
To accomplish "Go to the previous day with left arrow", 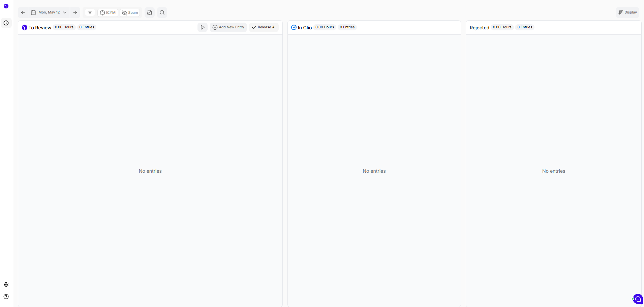I will point(23,12).
